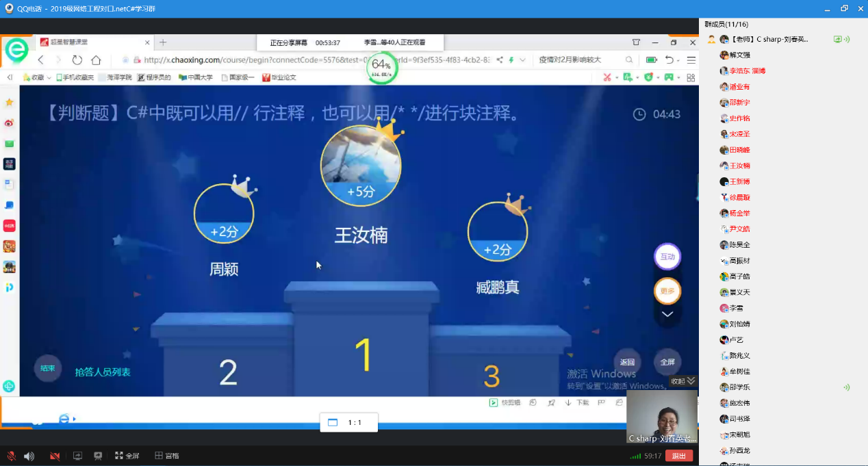
Task: Open 程序员的 bookmark
Action: click(x=154, y=77)
